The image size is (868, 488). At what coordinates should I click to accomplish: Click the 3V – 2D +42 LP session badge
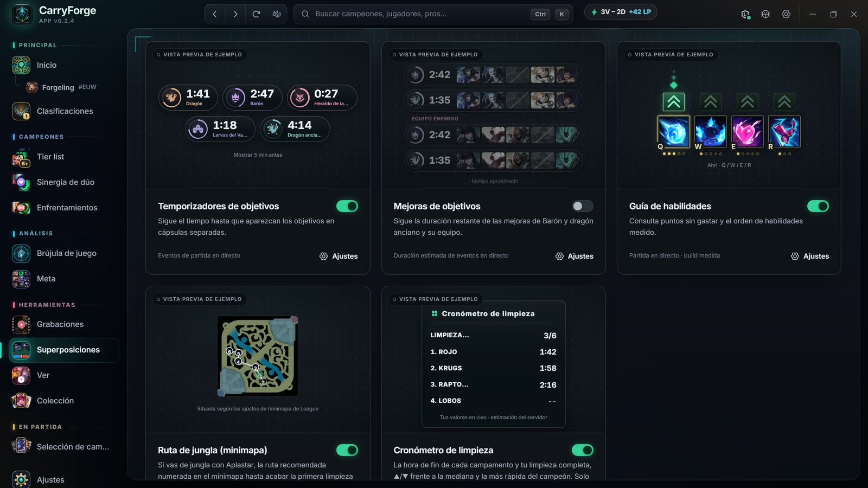click(x=621, y=12)
